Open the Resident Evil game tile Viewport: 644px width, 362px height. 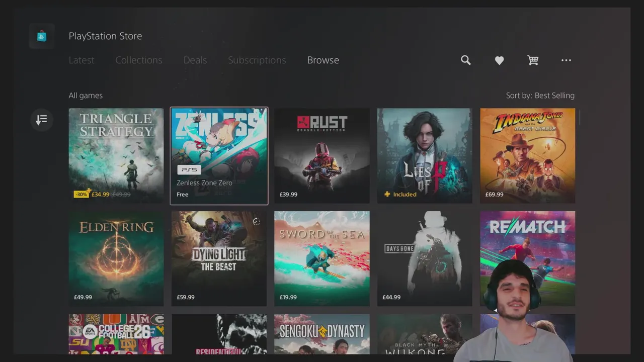click(219, 334)
